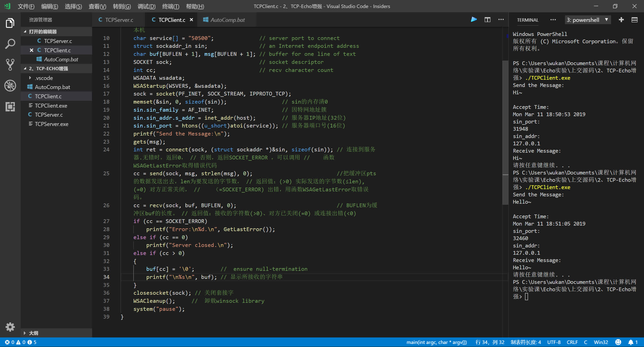
Task: Open the Extensions view icon
Action: [10, 107]
